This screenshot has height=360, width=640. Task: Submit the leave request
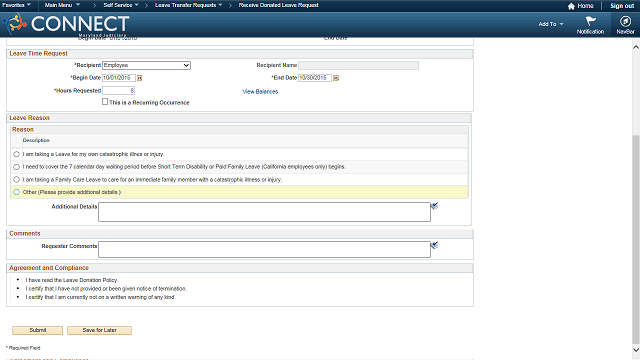pos(38,330)
